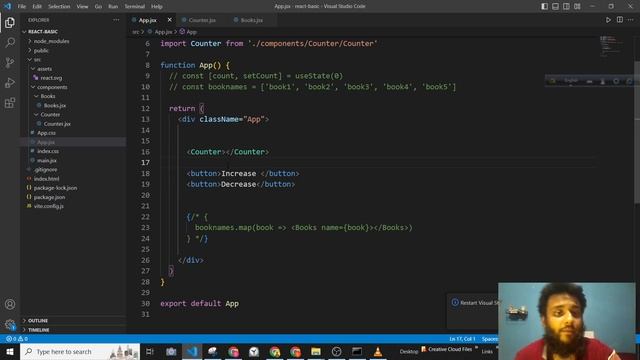Open the Edit menu
Viewport: 640px width, 360px height.
pos(37,6)
